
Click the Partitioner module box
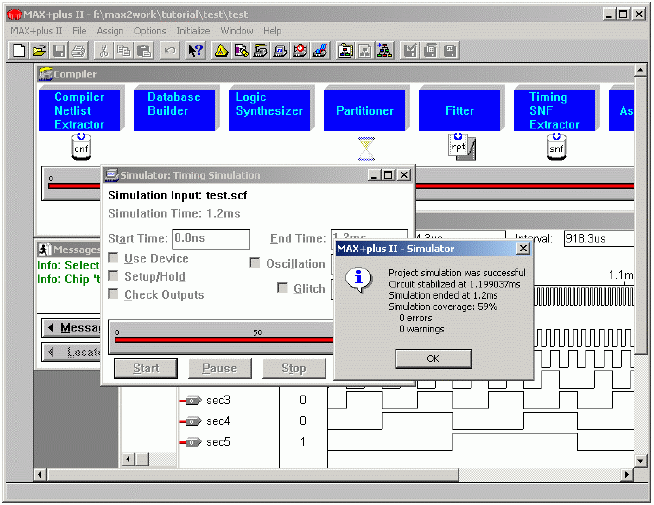[365, 111]
